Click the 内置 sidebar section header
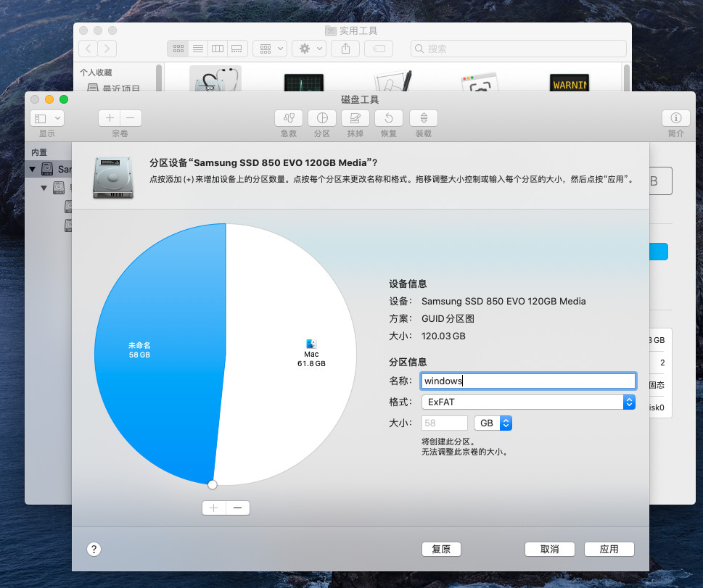703x588 pixels. coord(39,152)
